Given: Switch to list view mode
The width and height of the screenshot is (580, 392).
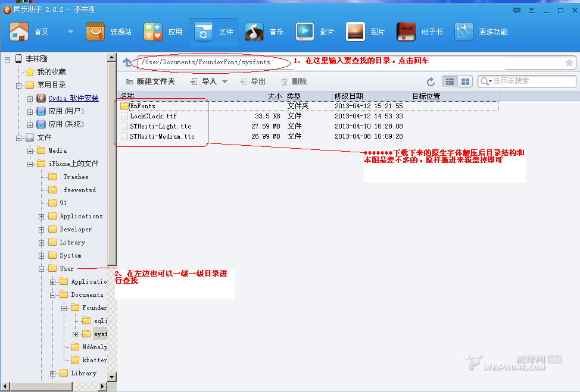Looking at the screenshot, I should 450,81.
